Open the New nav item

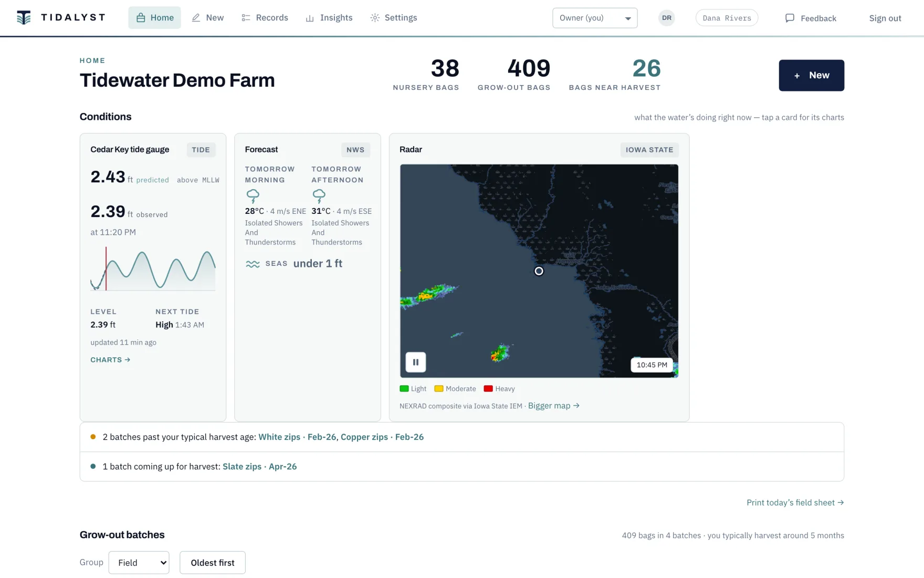208,18
